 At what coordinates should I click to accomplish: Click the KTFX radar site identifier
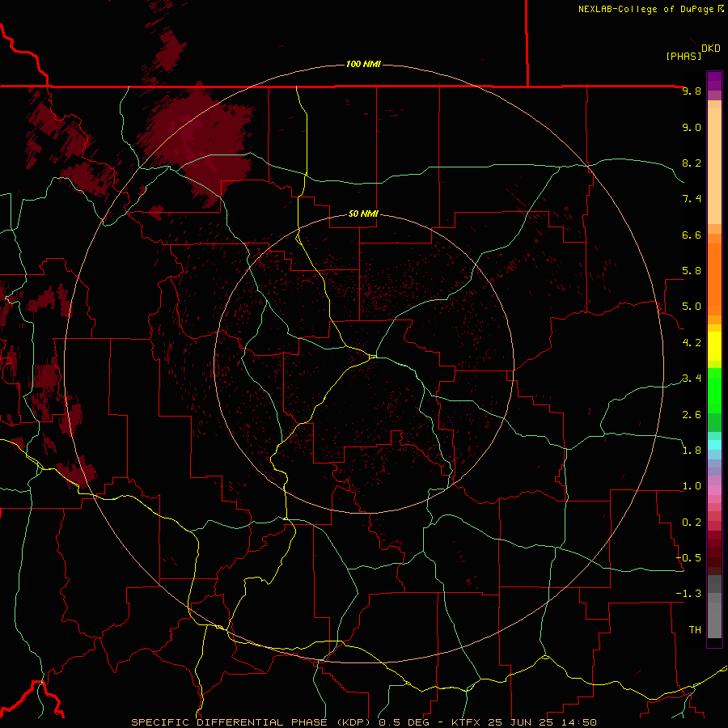pyautogui.click(x=467, y=722)
